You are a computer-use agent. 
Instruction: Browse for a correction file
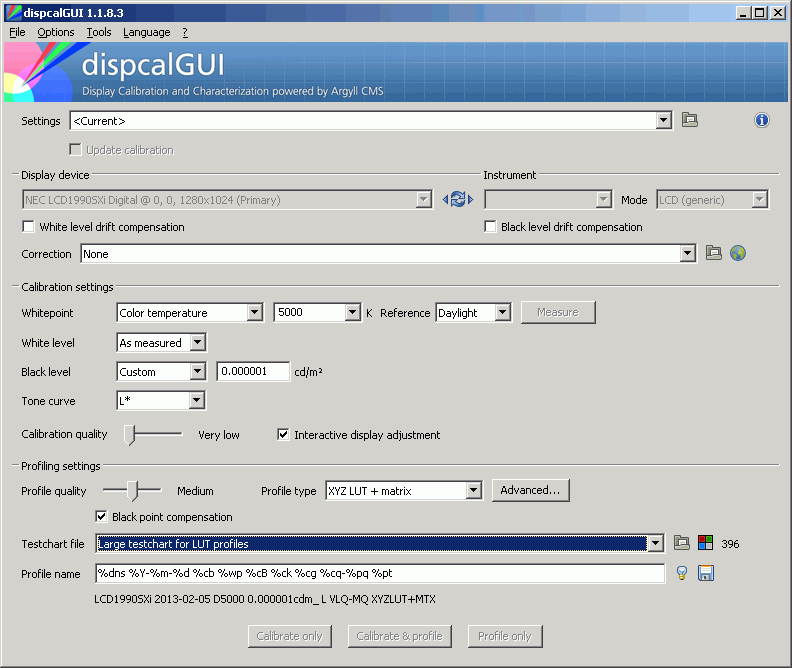[x=713, y=253]
